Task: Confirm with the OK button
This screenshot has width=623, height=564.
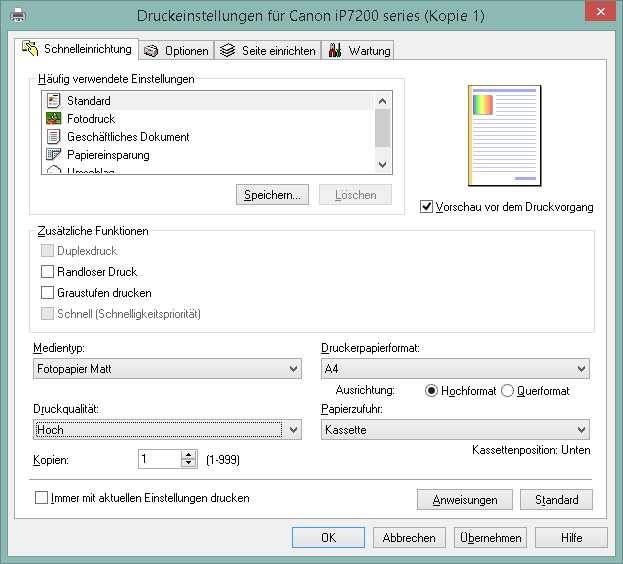Action: 328,538
